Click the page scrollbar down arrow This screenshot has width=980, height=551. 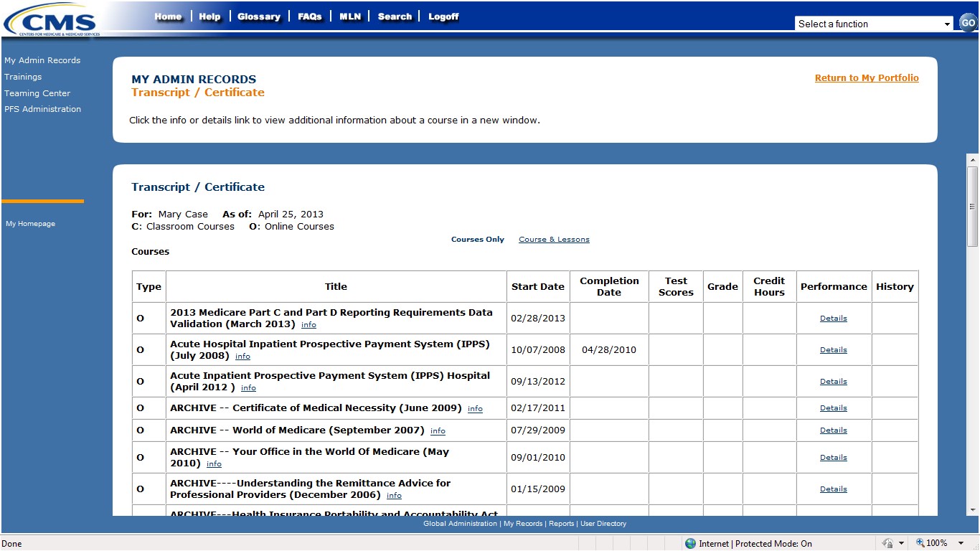(973, 509)
